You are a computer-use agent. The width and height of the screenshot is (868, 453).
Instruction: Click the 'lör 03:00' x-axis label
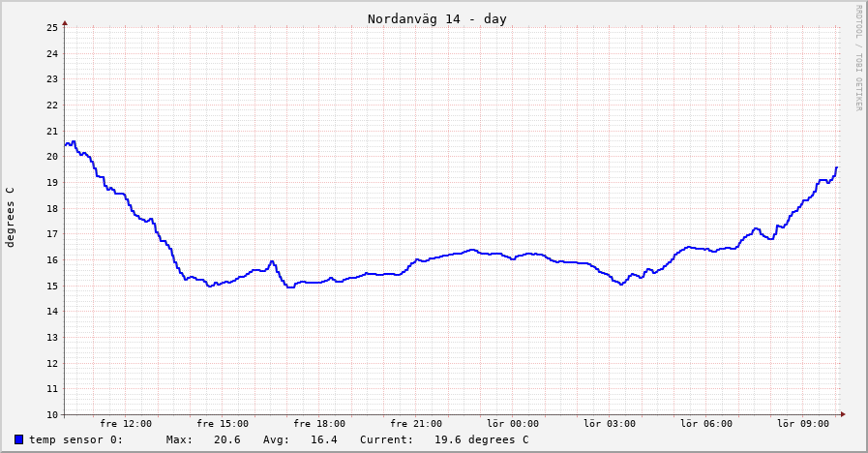pos(610,424)
